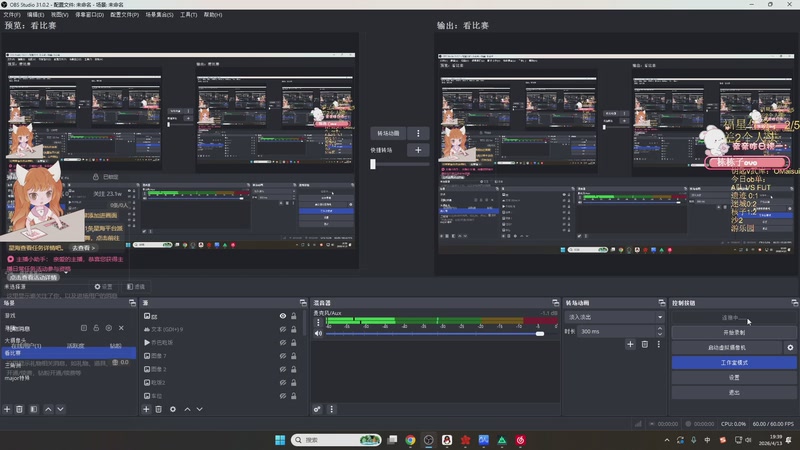The image size is (800, 450).
Task: Toggle lock on the topmost source
Action: (294, 316)
